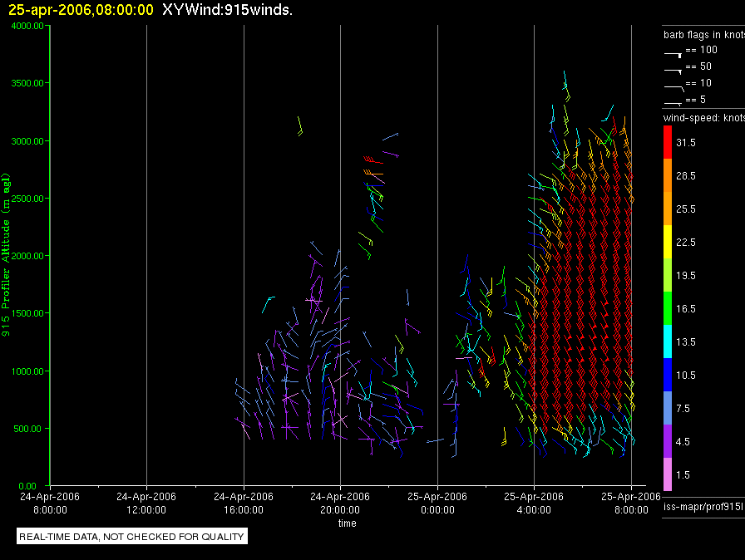745x560 pixels.
Task: Click the REAL-TIME DATA, NOT CHECKED FOR QUALITY notice
Action: click(131, 537)
